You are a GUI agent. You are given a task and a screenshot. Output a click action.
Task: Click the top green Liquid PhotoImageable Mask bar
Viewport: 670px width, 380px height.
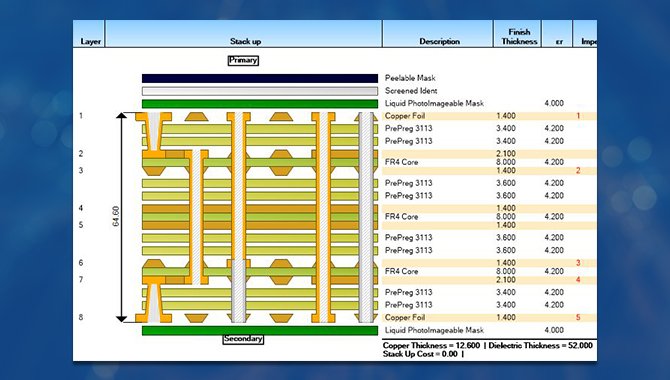[260, 104]
